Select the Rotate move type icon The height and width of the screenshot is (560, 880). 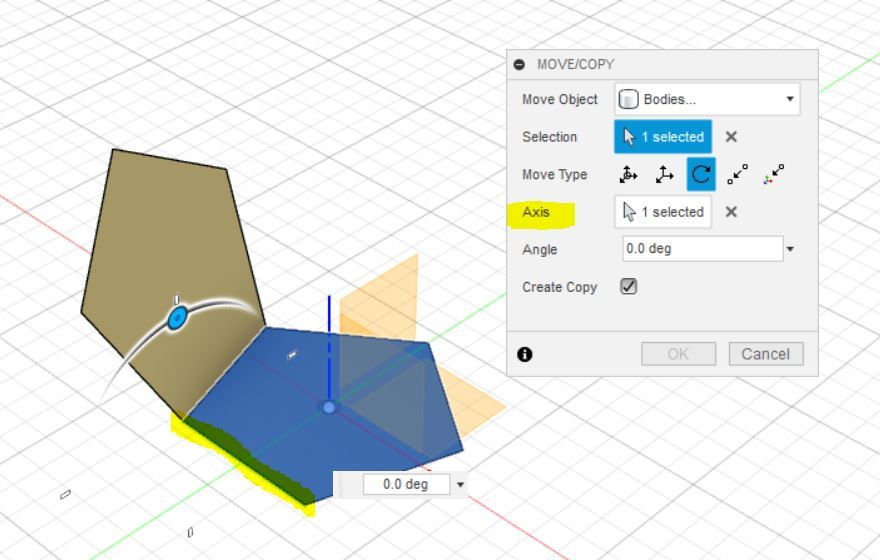click(701, 175)
